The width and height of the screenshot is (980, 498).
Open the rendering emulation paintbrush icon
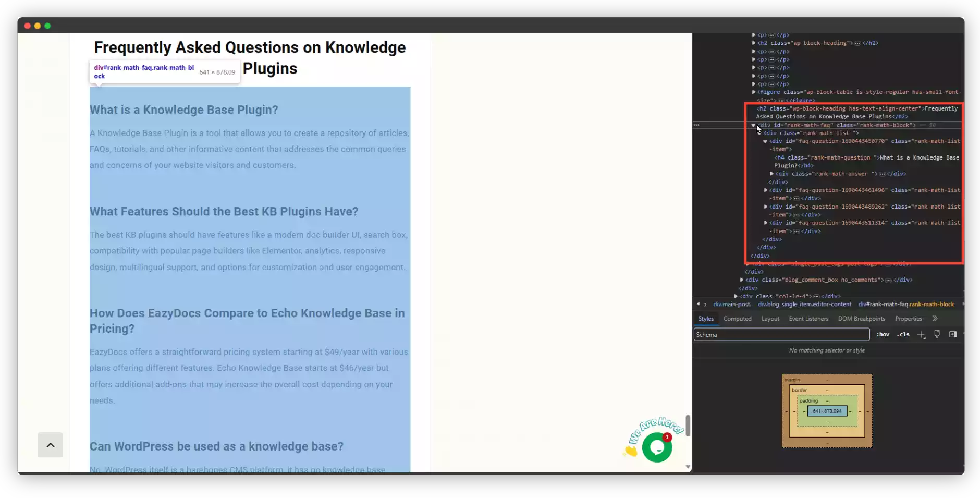(x=937, y=334)
